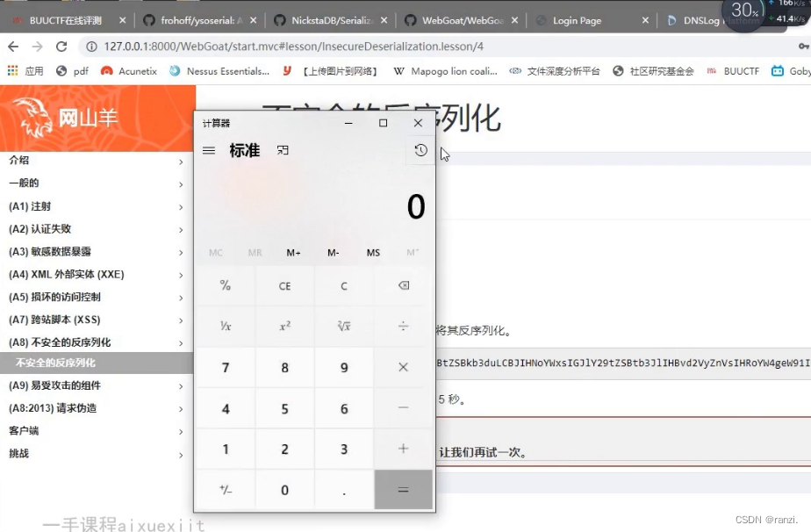The image size is (811, 532).
Task: Open the Nessus Essentials bookmark
Action: point(219,71)
